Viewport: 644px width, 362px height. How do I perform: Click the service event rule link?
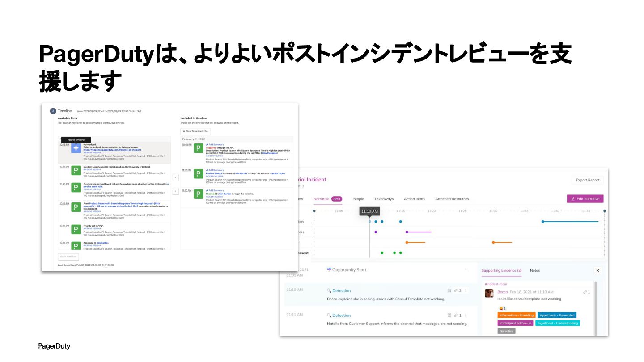point(93,187)
